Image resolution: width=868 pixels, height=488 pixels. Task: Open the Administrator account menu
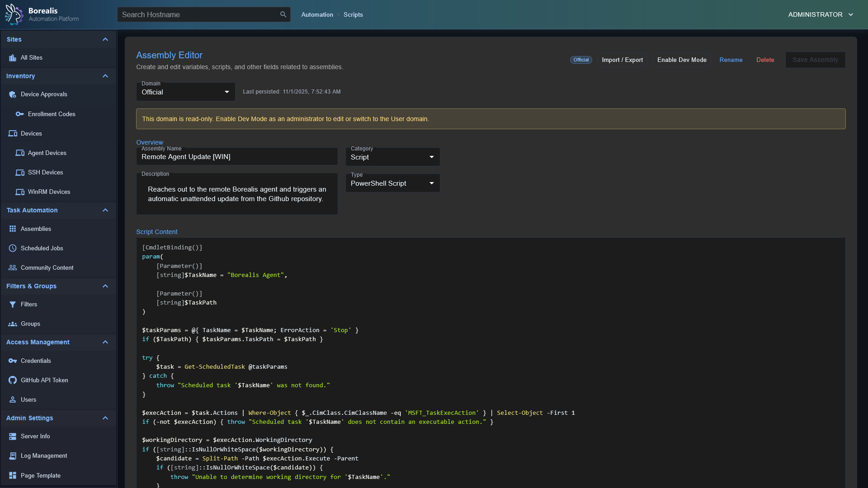pyautogui.click(x=820, y=14)
